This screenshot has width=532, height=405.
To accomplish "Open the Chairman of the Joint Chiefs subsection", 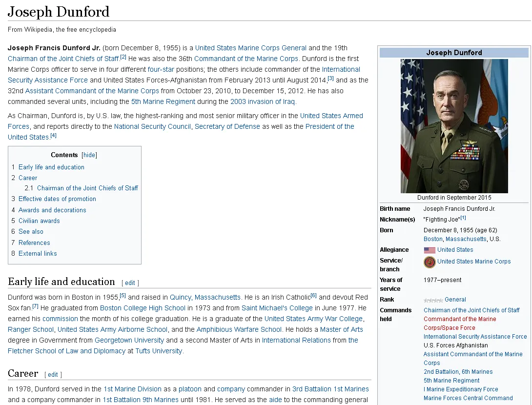I will [87, 188].
